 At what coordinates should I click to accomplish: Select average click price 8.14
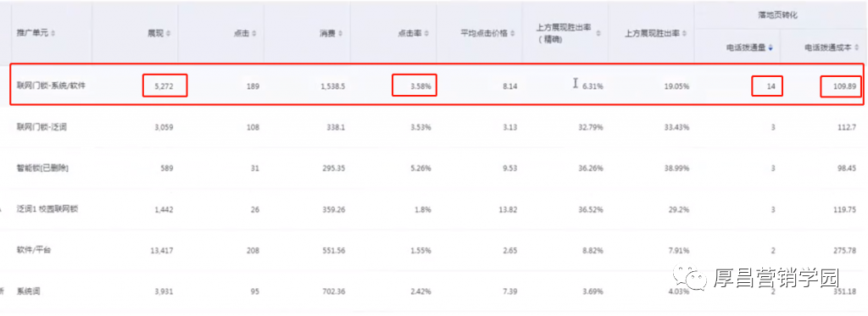(510, 86)
